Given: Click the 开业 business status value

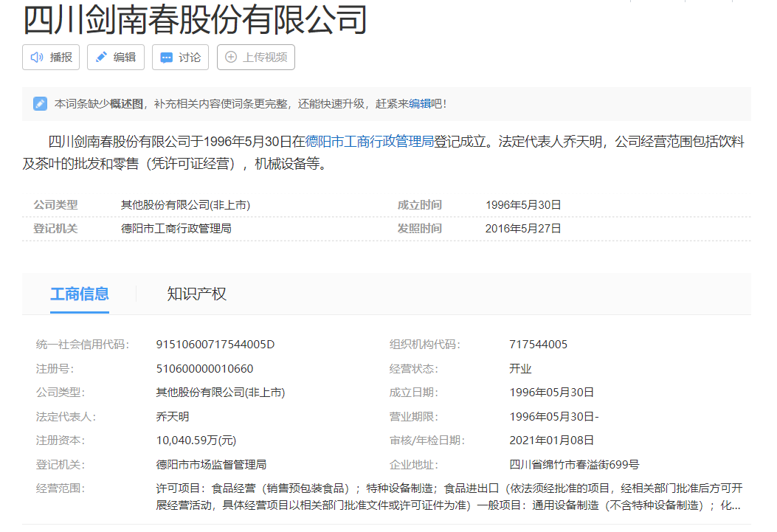Looking at the screenshot, I should click(x=520, y=368).
